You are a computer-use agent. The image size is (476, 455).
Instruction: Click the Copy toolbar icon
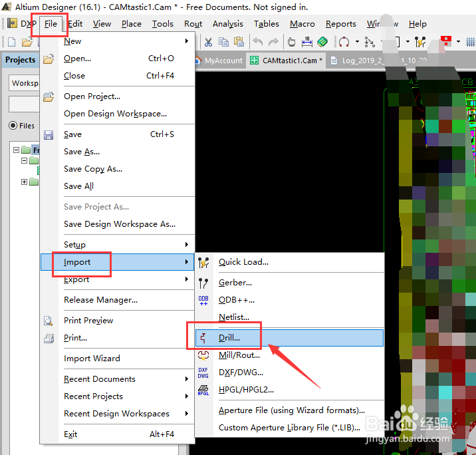point(224,42)
